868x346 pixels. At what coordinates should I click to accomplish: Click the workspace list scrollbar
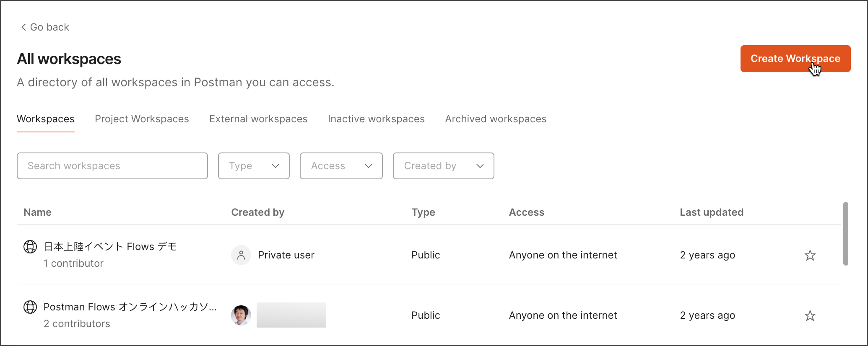pos(846,234)
